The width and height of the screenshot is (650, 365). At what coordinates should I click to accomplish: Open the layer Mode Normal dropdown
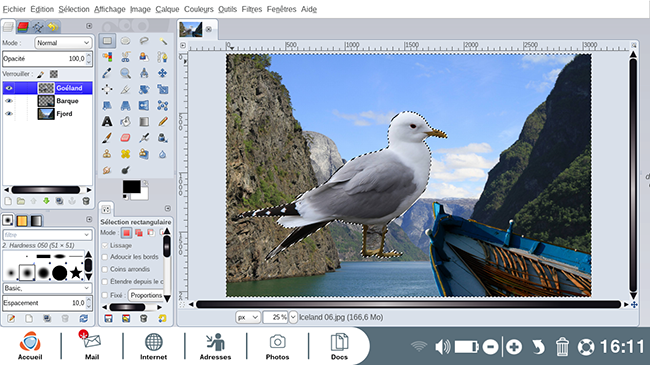[x=63, y=43]
